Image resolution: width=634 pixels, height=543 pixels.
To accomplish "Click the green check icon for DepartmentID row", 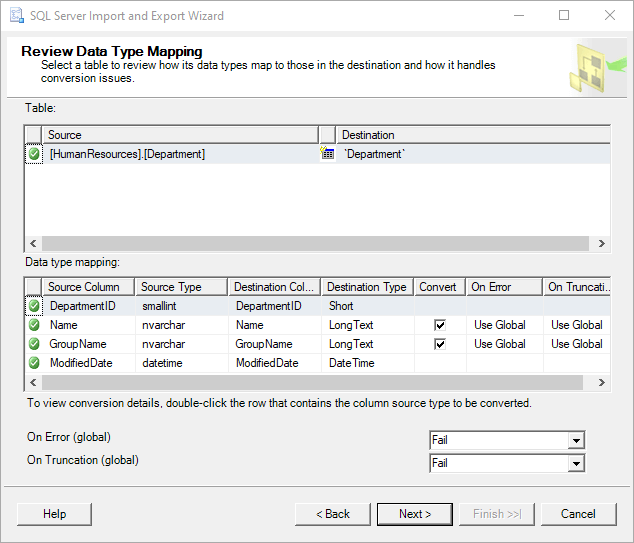I will tap(34, 306).
